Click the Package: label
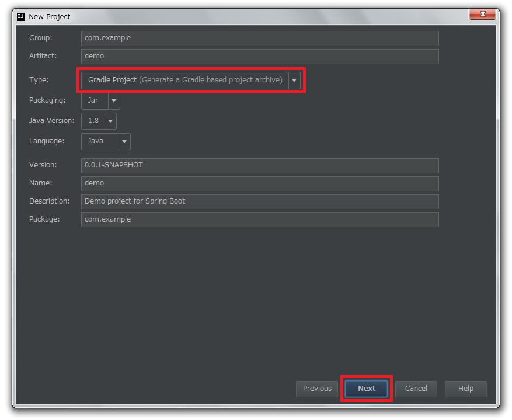 pos(44,219)
